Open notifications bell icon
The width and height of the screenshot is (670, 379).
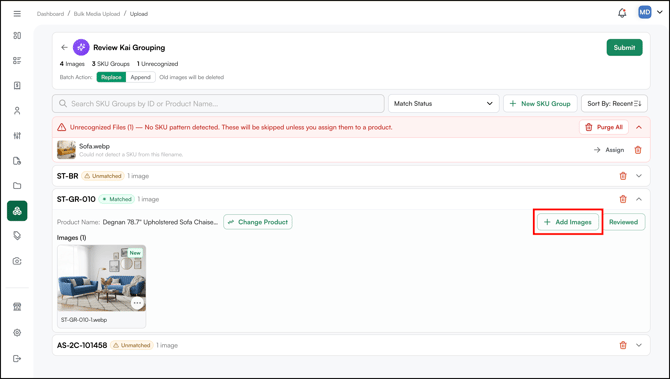pyautogui.click(x=622, y=13)
